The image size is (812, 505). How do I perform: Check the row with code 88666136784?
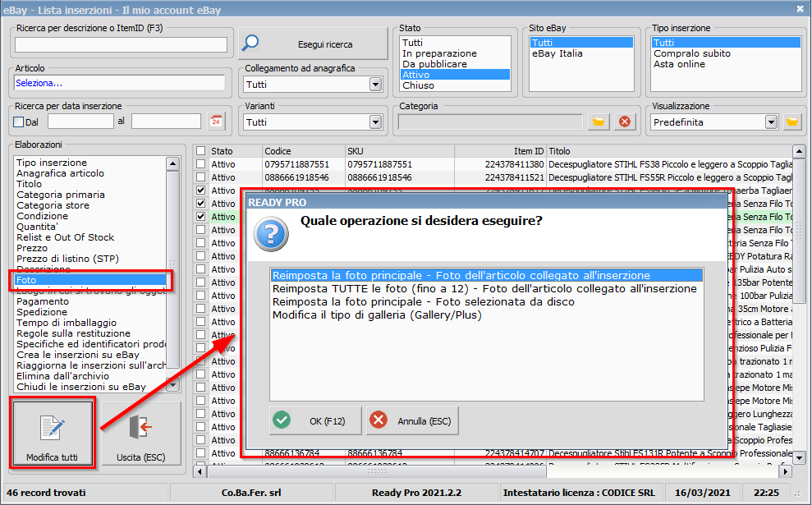tap(201, 453)
